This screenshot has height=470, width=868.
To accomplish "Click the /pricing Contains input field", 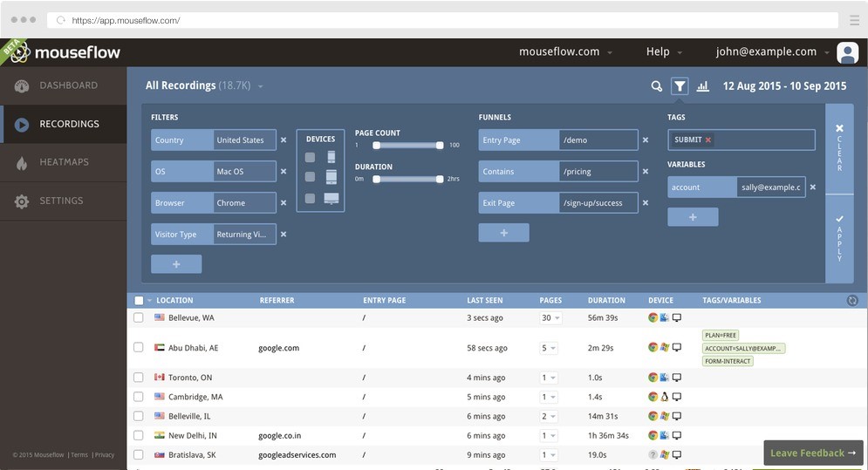I will (x=598, y=172).
